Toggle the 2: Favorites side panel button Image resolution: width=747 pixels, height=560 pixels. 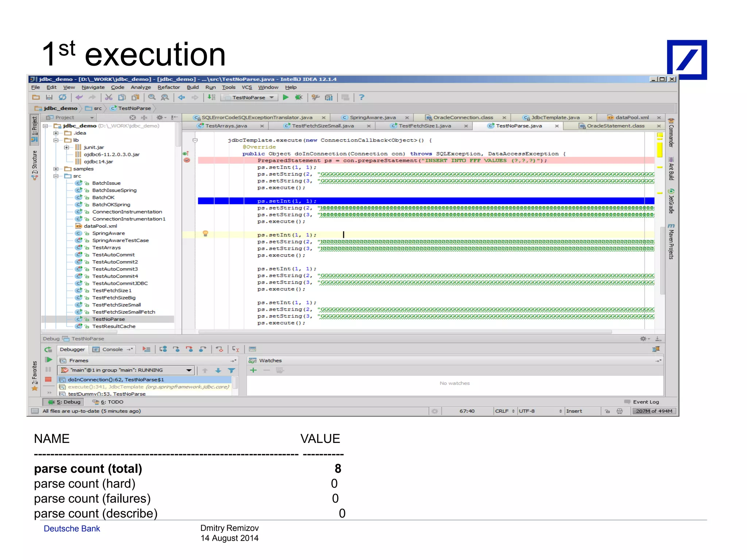tap(35, 376)
